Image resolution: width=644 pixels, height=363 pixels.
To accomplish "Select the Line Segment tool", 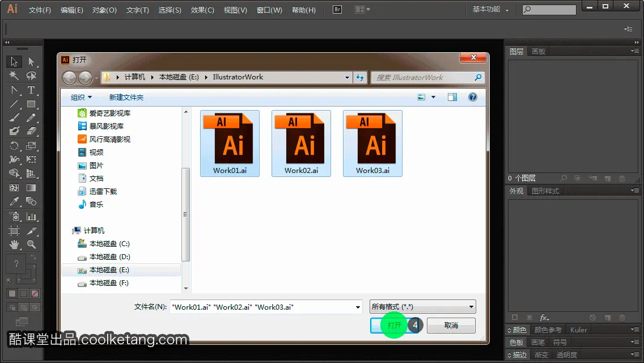I will (x=14, y=104).
